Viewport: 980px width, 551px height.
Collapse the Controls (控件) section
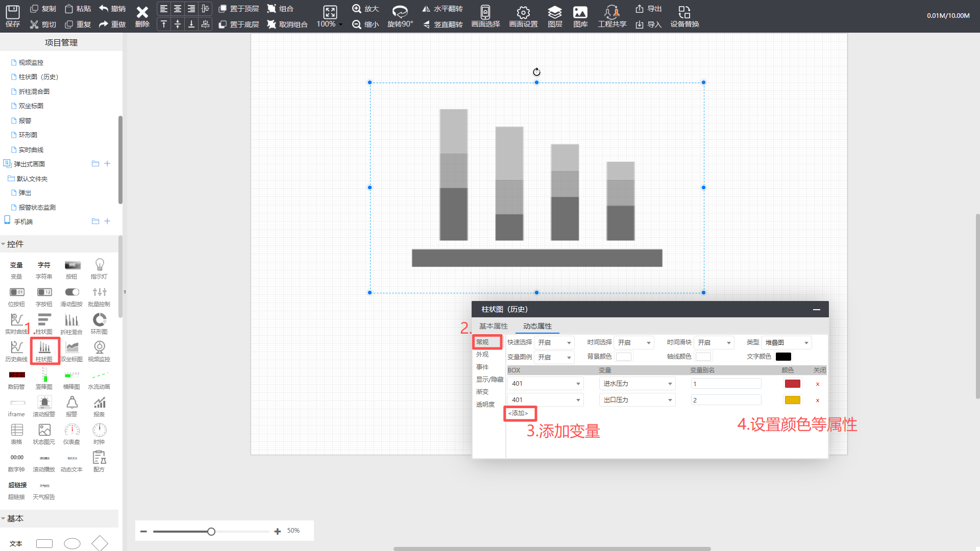click(x=15, y=244)
